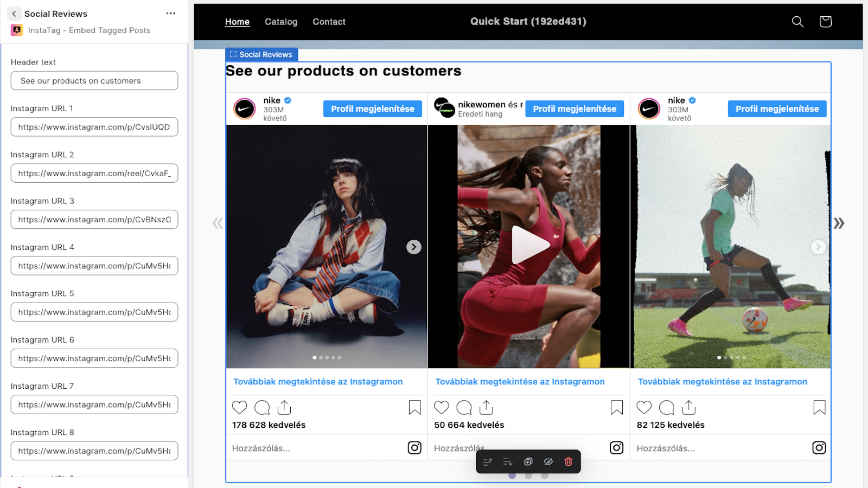The image size is (868, 488).
Task: Click the share icon on the nikewomen post
Action: (x=486, y=407)
